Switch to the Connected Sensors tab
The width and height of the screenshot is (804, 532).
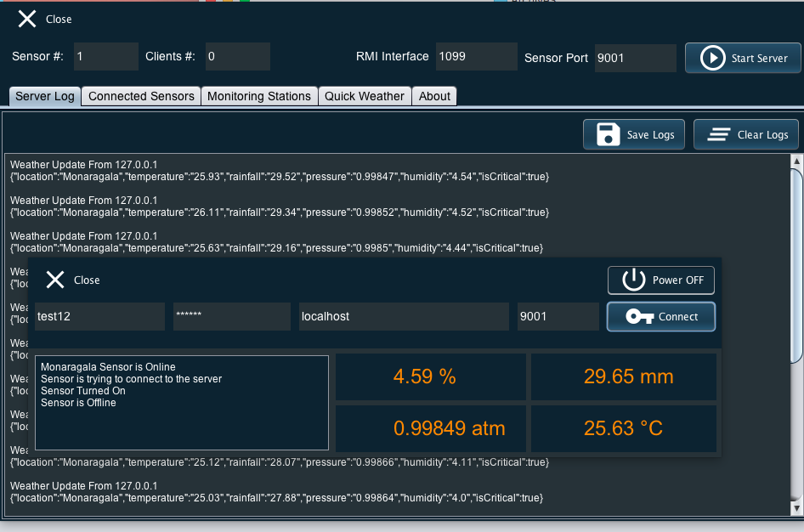click(140, 96)
